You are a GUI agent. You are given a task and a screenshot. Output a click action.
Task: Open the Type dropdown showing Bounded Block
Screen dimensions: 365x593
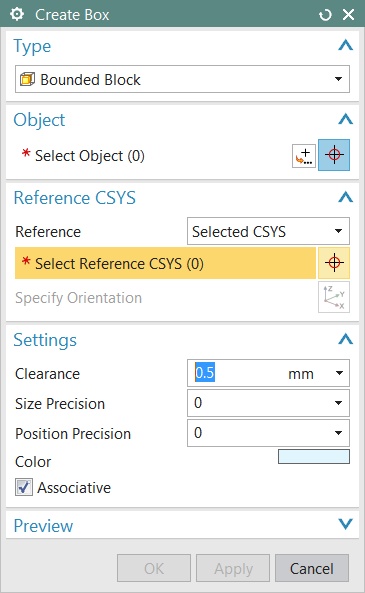click(x=182, y=79)
